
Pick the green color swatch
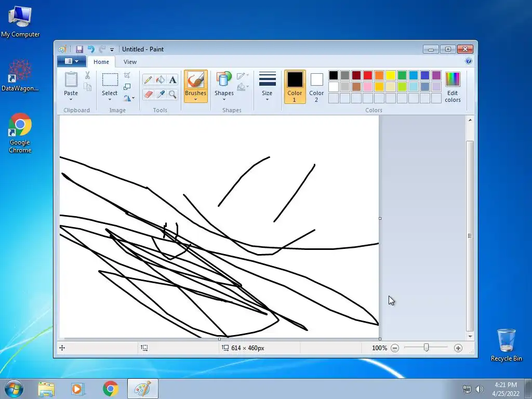point(402,75)
